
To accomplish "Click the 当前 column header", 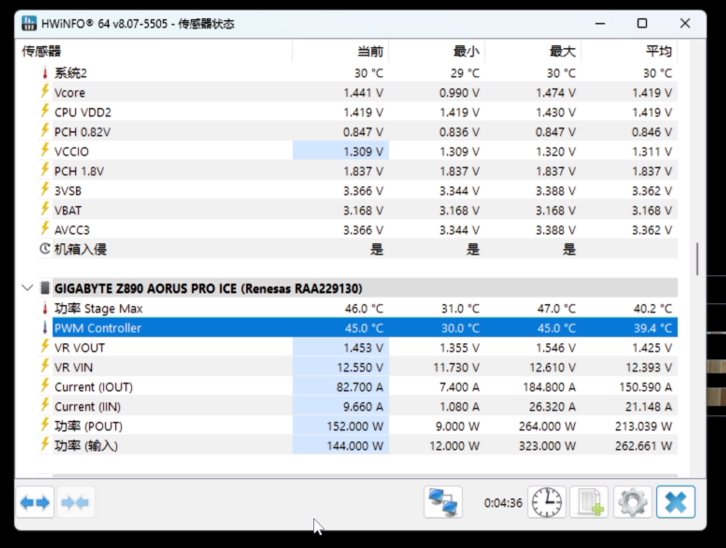I will click(369, 51).
